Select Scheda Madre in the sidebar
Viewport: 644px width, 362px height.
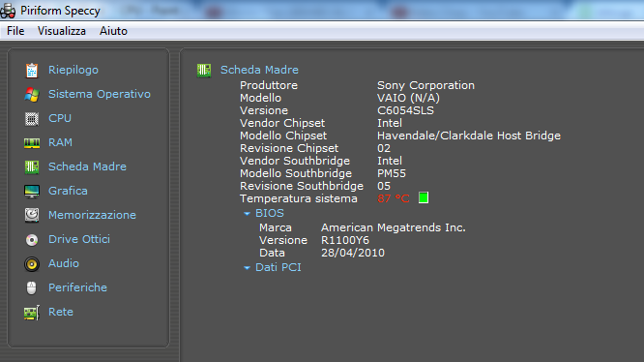[87, 166]
